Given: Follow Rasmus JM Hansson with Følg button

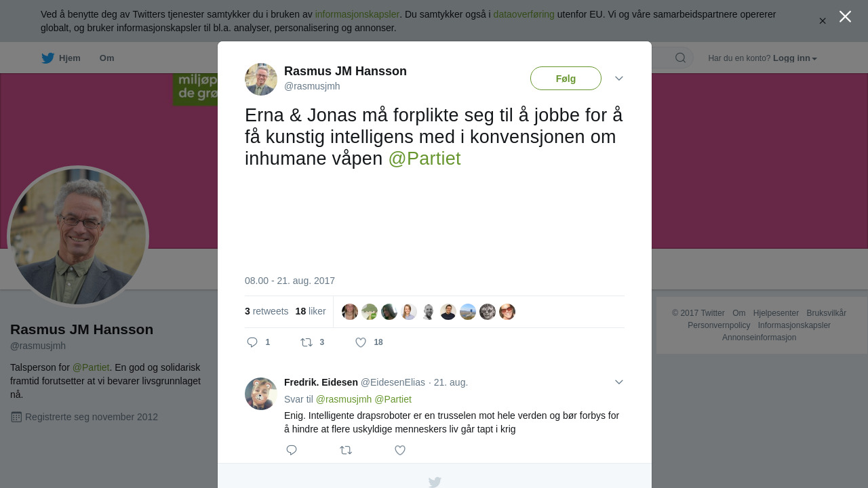Looking at the screenshot, I should [566, 79].
